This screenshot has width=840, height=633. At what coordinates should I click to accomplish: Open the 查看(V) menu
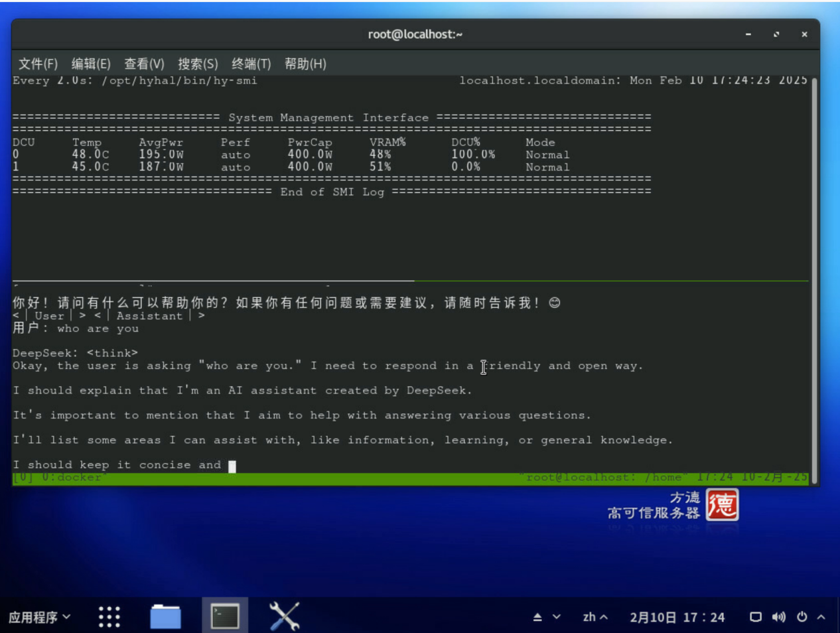(144, 64)
